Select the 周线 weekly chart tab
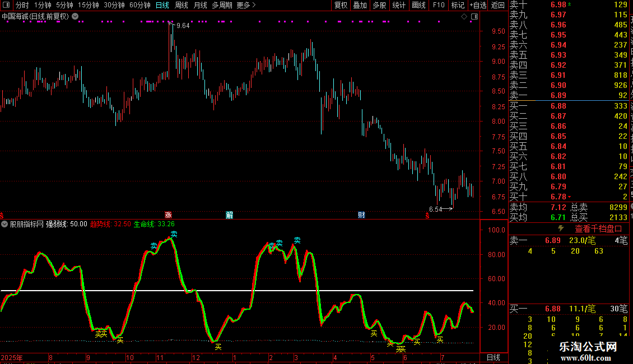The image size is (633, 364). pos(181,5)
